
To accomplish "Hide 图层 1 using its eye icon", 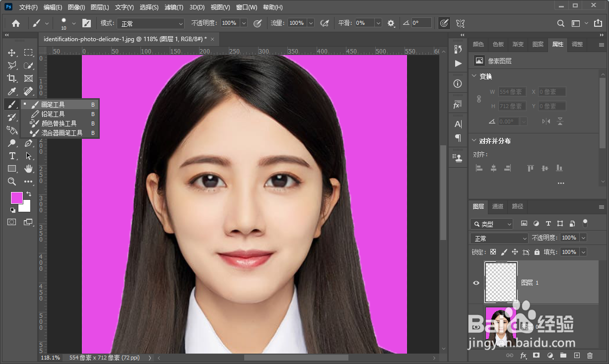I will [x=476, y=283].
